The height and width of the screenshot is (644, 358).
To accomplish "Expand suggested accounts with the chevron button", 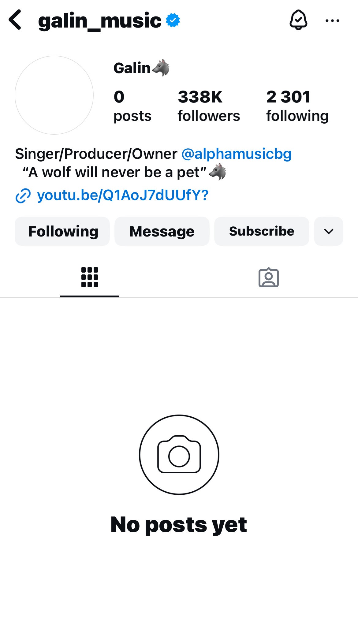I will pos(328,231).
